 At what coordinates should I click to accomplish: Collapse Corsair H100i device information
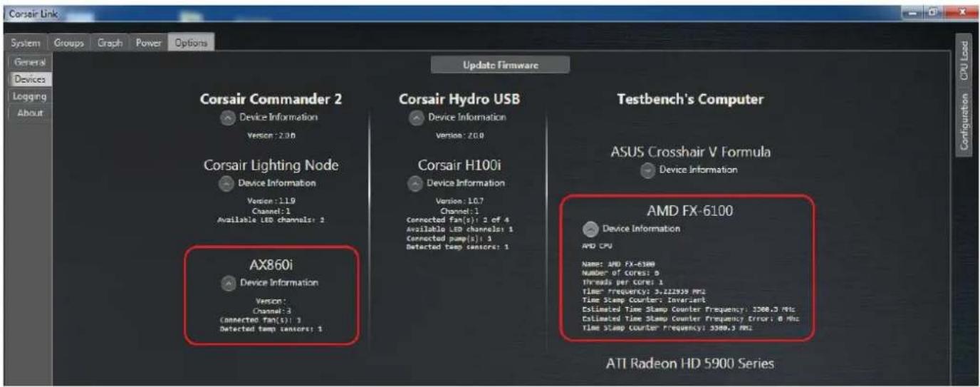pyautogui.click(x=415, y=183)
